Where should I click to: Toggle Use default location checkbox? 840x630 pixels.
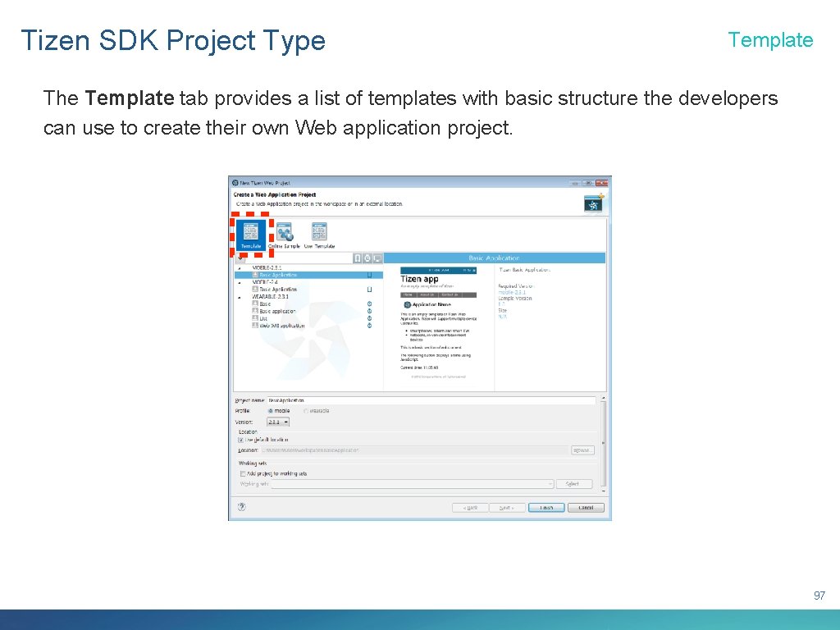click(241, 440)
